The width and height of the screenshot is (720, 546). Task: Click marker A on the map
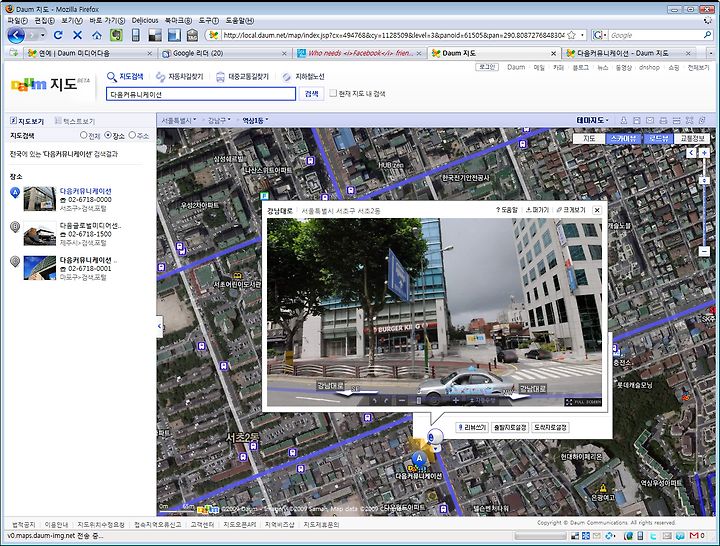click(418, 458)
